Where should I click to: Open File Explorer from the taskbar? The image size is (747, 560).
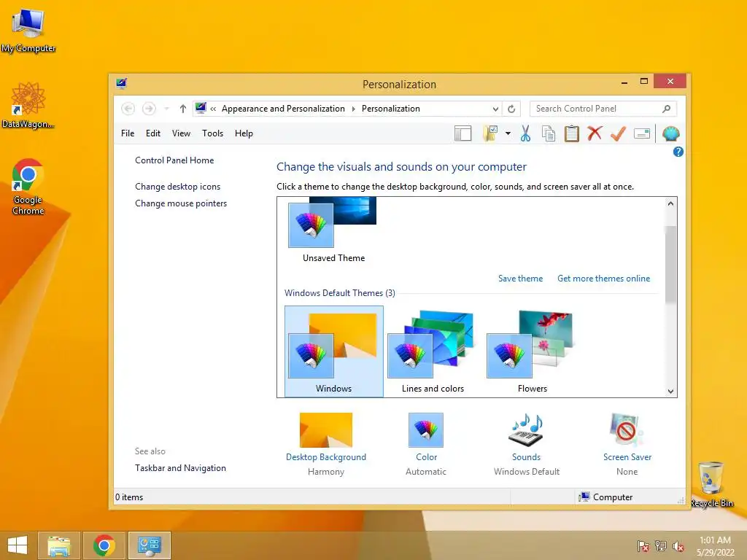[59, 545]
